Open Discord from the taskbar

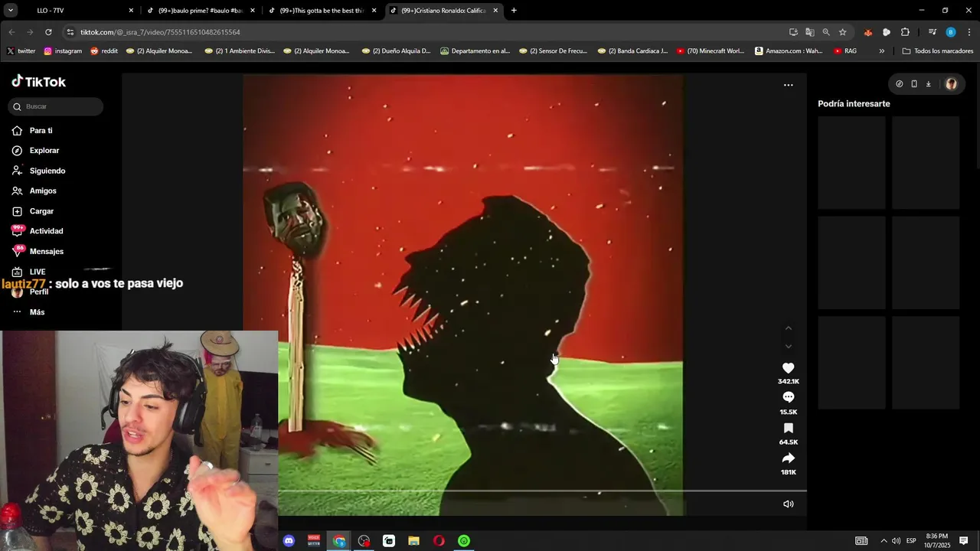[x=289, y=541]
